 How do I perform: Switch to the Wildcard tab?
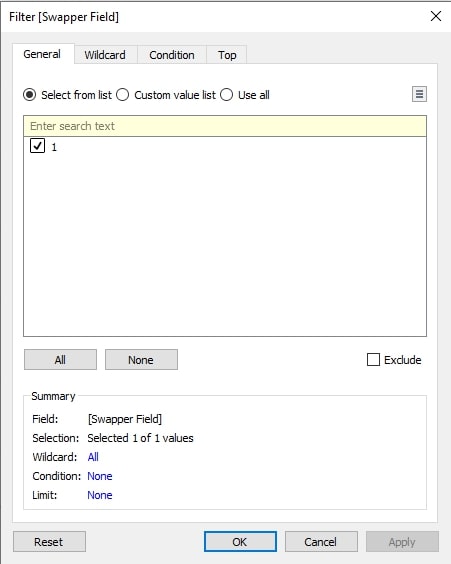pyautogui.click(x=105, y=55)
